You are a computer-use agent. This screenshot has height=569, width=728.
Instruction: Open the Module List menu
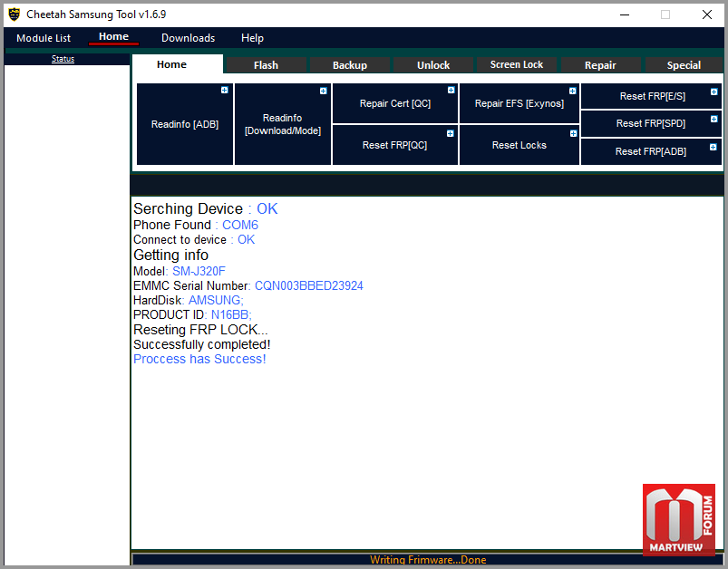click(44, 38)
